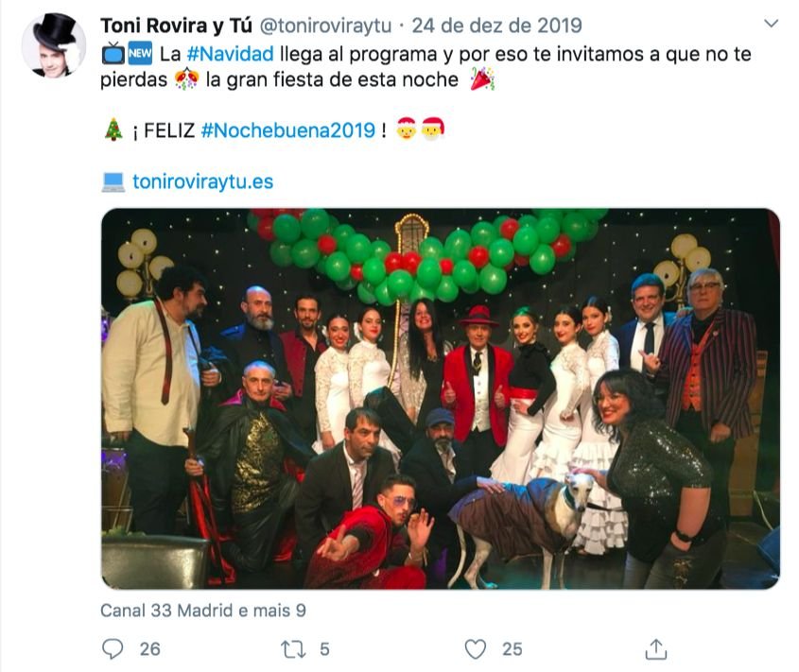Open the #Nochebuena2019 hashtag
This screenshot has height=672, width=799.
(x=288, y=130)
